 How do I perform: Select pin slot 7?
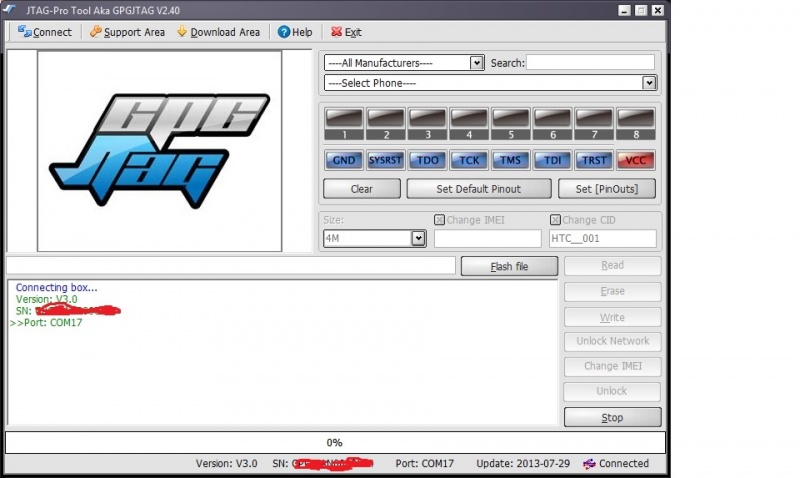click(x=594, y=124)
